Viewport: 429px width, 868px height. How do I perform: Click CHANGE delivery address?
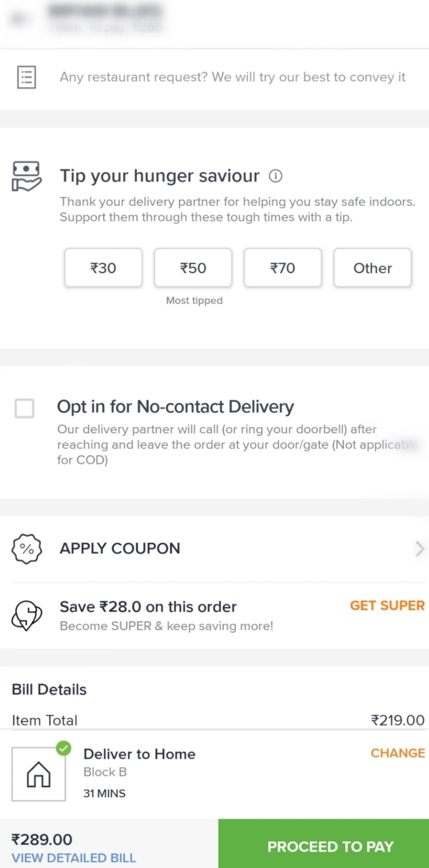point(398,753)
